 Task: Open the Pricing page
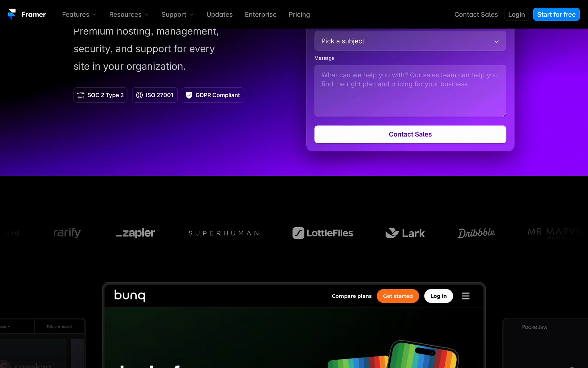299,14
